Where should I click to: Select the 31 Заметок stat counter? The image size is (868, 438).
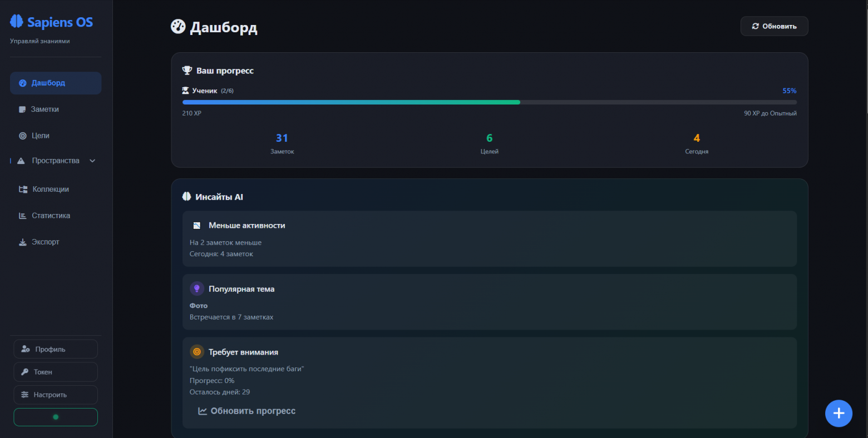point(282,143)
